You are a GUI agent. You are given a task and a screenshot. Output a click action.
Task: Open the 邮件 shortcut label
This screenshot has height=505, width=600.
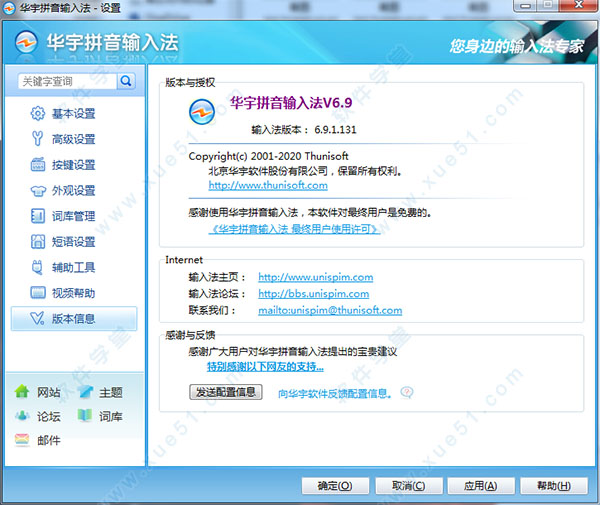click(49, 440)
